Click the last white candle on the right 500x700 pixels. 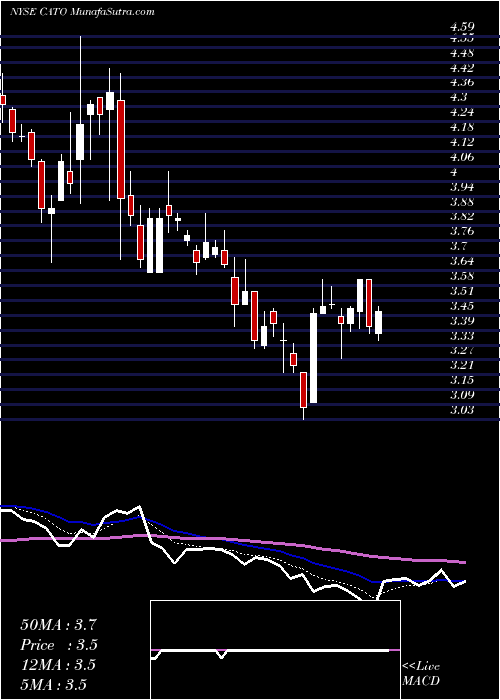[x=379, y=322]
